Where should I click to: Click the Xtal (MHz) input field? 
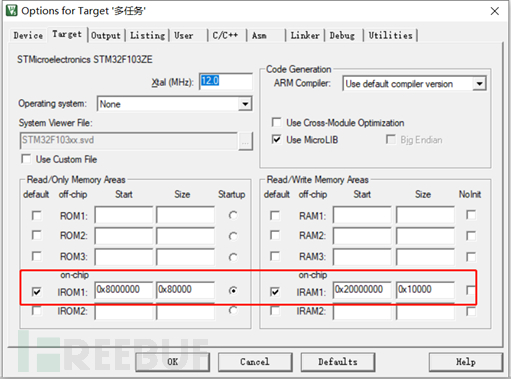[226, 81]
